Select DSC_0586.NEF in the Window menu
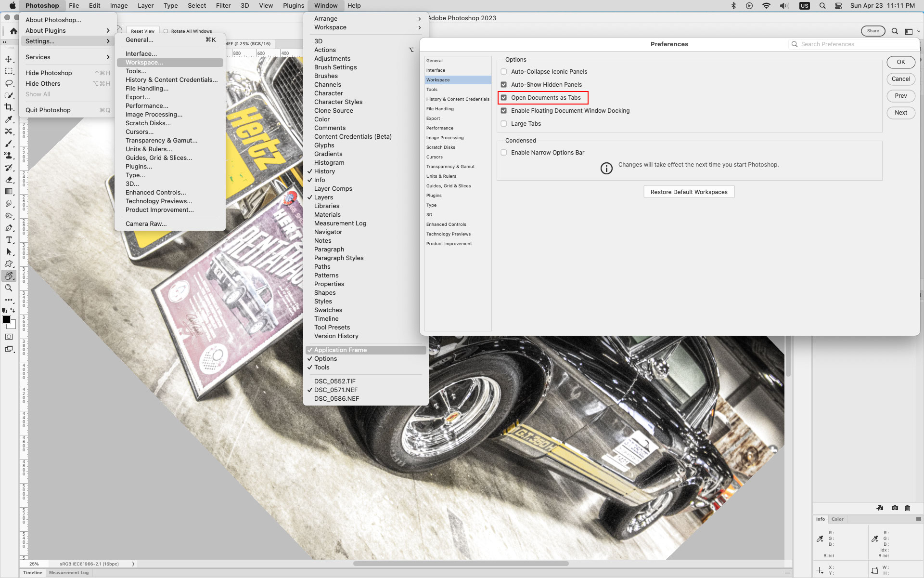Screen dimensions: 924x578 (x=336, y=398)
